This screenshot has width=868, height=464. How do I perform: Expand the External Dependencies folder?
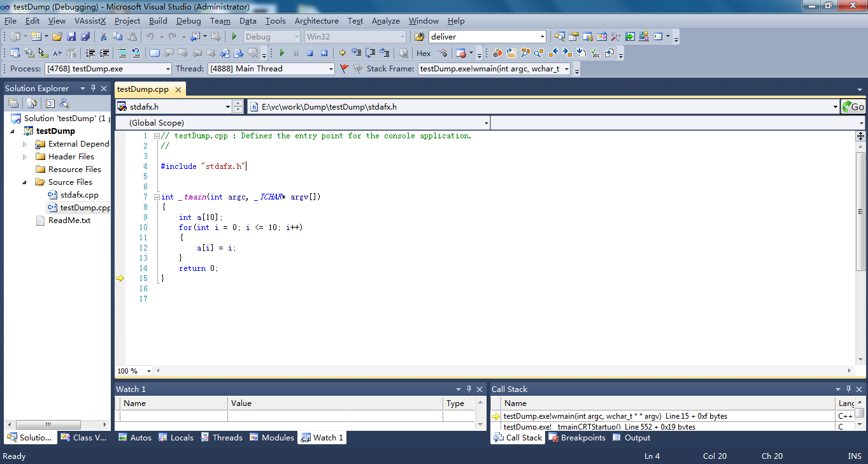[25, 144]
